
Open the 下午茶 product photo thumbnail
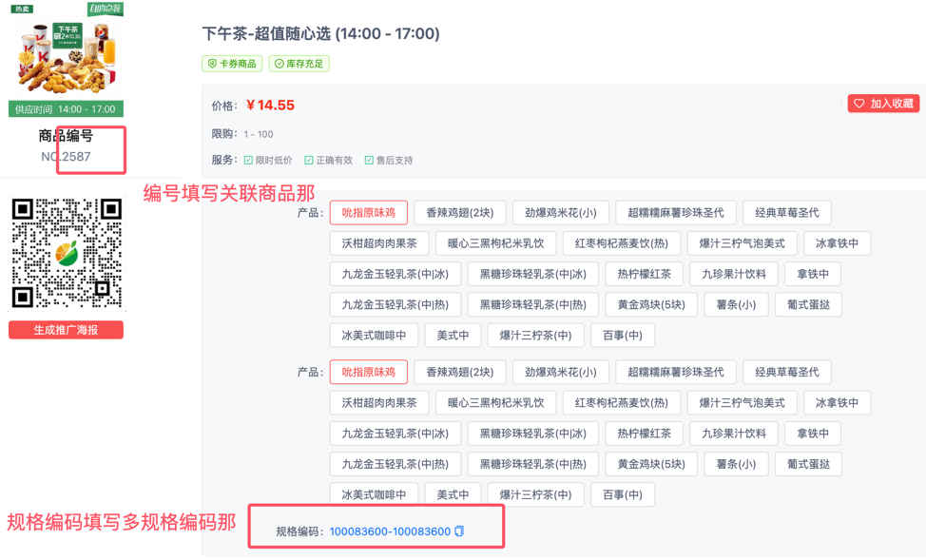(67, 57)
